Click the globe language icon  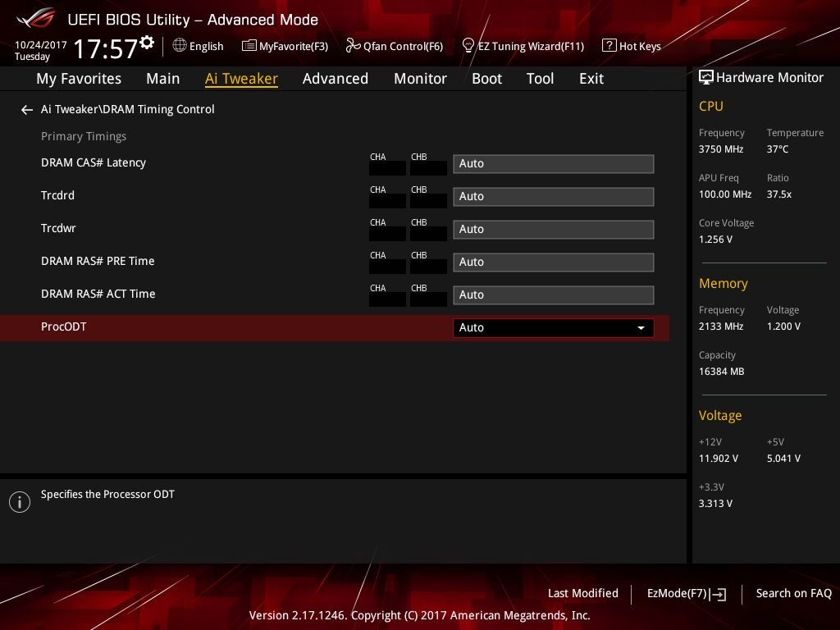click(180, 45)
